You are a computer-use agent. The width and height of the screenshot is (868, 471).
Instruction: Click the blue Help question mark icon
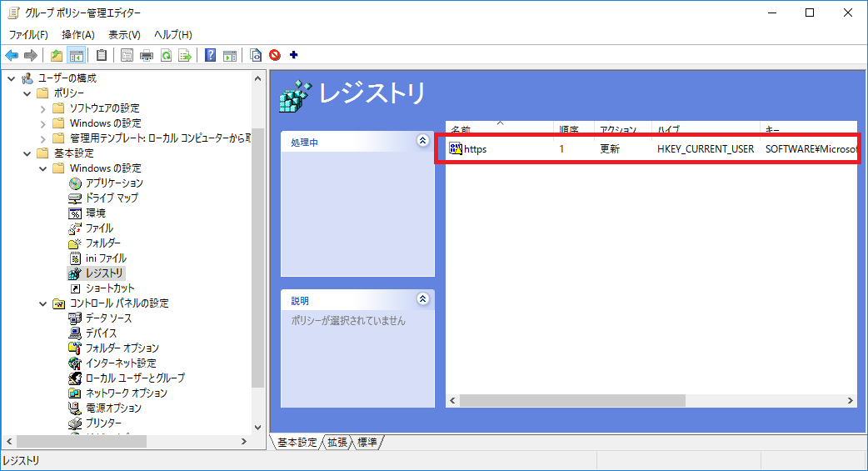click(x=210, y=56)
